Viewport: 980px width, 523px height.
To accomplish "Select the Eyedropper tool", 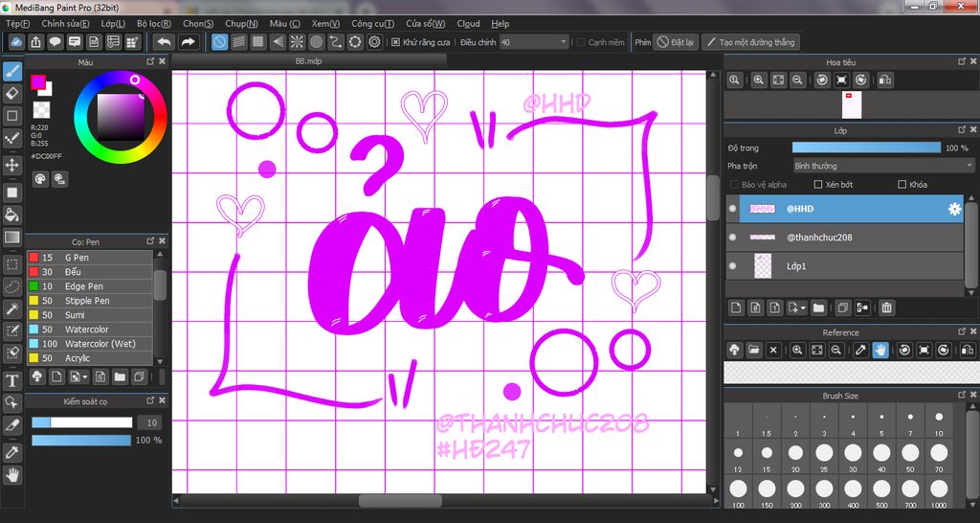I will 11,452.
